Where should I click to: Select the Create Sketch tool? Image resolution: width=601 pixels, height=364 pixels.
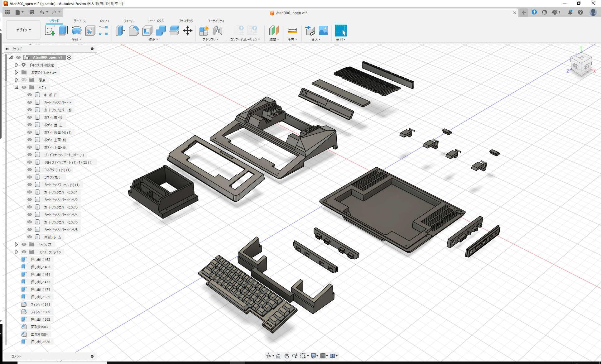[50, 31]
